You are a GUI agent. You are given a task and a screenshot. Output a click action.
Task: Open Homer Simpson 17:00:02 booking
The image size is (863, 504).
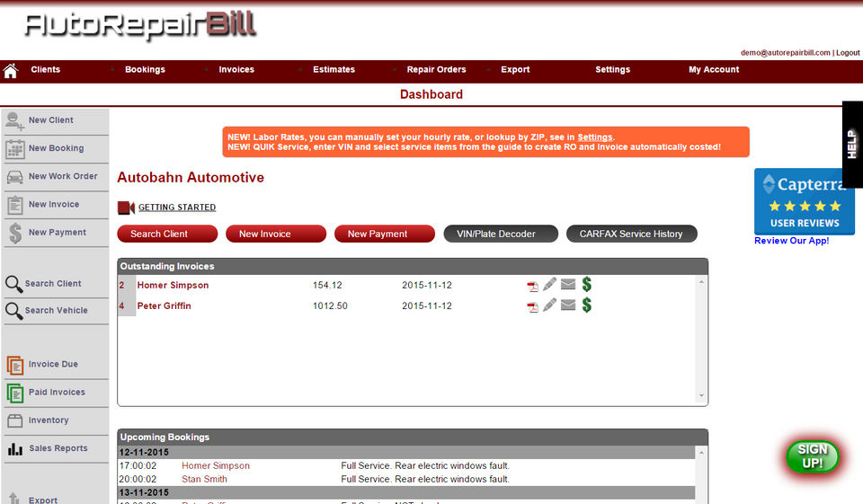point(216,466)
